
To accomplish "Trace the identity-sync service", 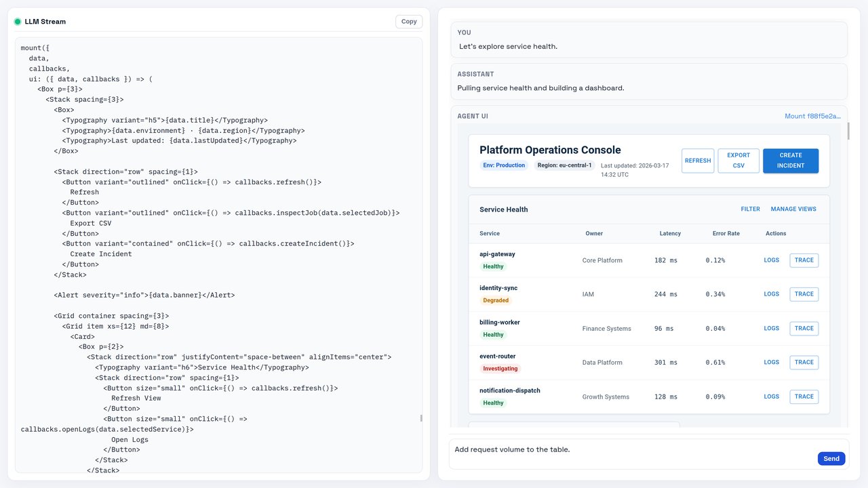I will point(804,294).
